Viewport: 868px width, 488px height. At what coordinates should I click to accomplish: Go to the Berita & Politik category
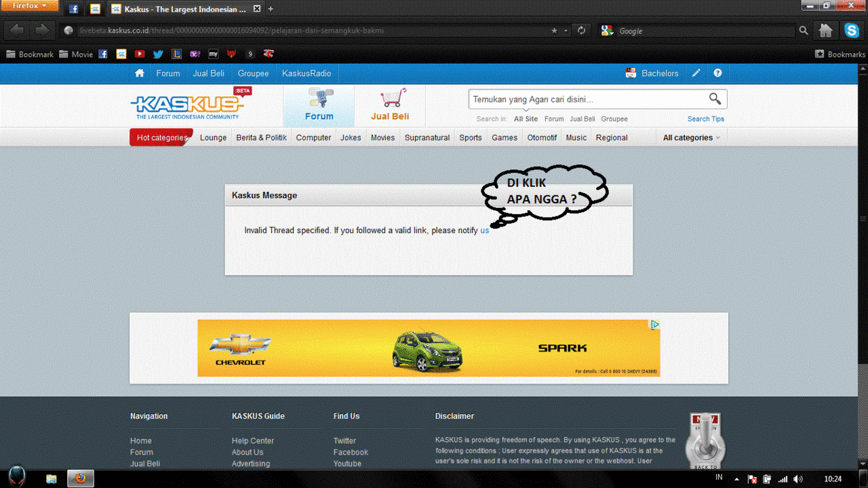tap(261, 138)
